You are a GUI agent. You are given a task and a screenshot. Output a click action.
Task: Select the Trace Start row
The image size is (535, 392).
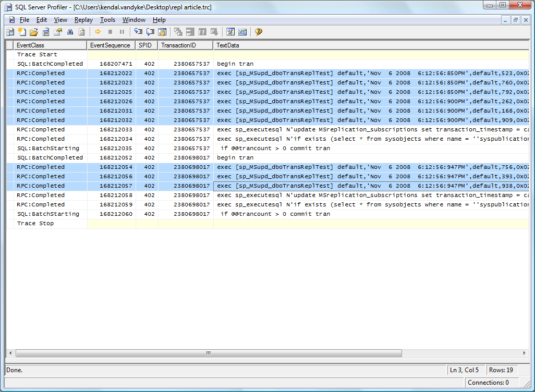[267, 55]
